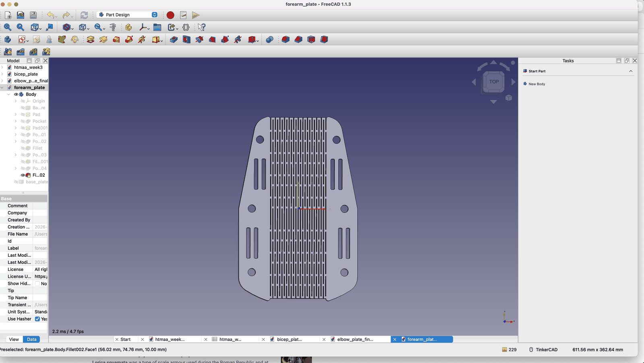This screenshot has width=644, height=363.
Task: Switch to the View properties tab
Action: click(14, 339)
